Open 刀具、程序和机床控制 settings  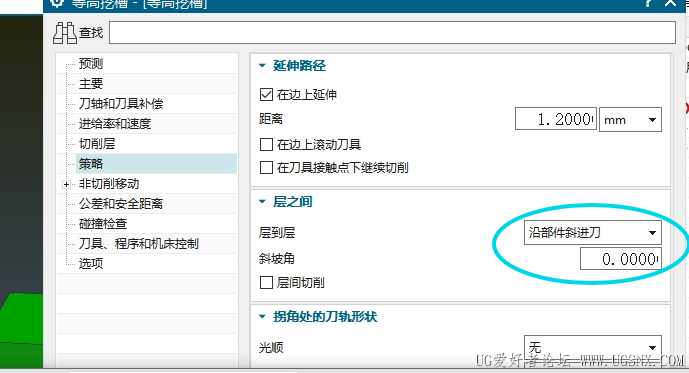(138, 243)
